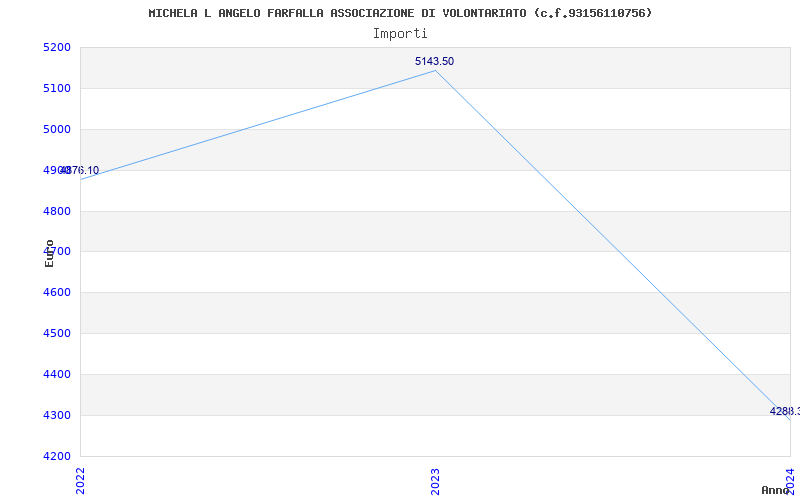The height and width of the screenshot is (500, 800).
Task: Click the 4288 data label for 2024
Action: pos(785,411)
